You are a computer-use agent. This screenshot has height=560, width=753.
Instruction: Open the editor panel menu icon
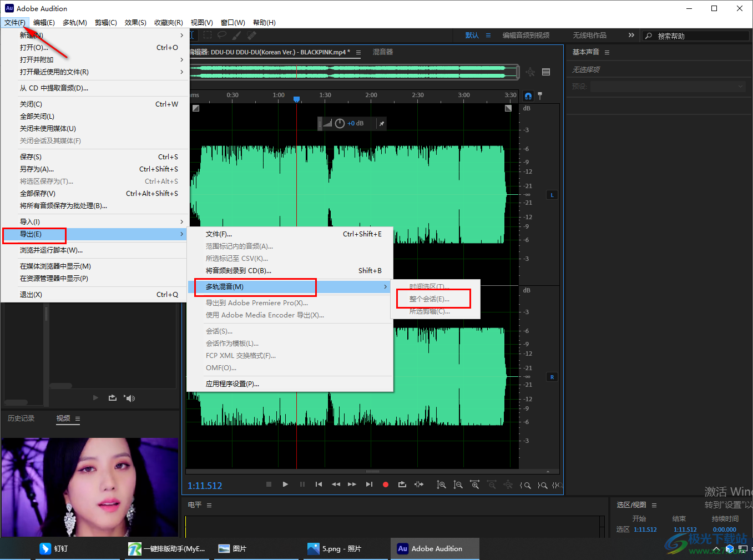pyautogui.click(x=358, y=53)
